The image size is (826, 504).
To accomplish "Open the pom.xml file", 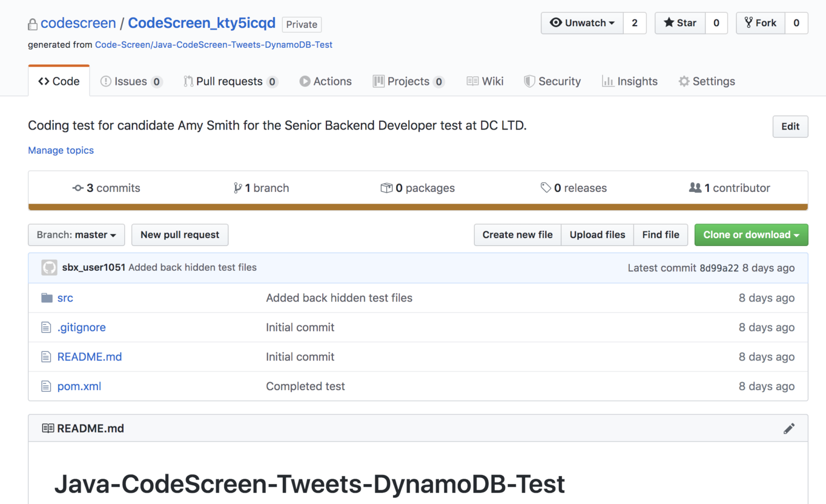I will (x=79, y=386).
